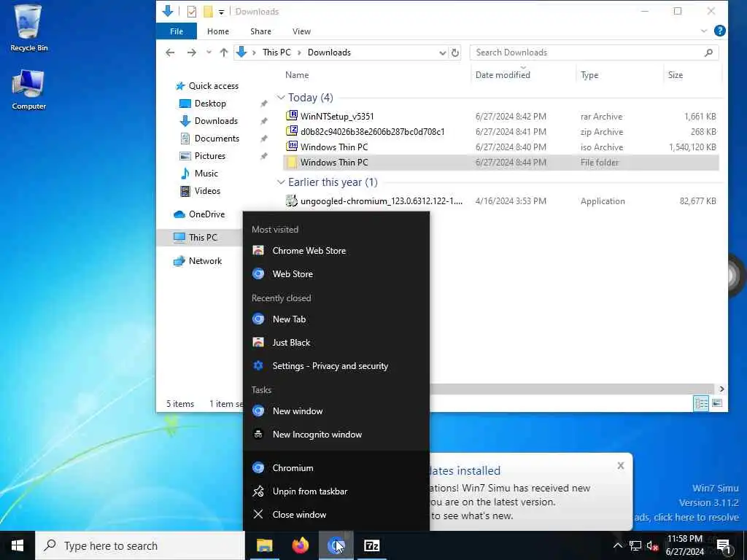The image size is (747, 560).
Task: Click the muted volume tray icon
Action: (x=652, y=545)
